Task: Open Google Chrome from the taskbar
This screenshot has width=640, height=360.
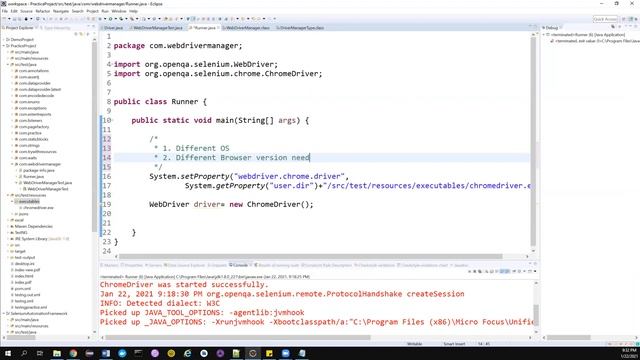Action: pyautogui.click(x=73, y=353)
